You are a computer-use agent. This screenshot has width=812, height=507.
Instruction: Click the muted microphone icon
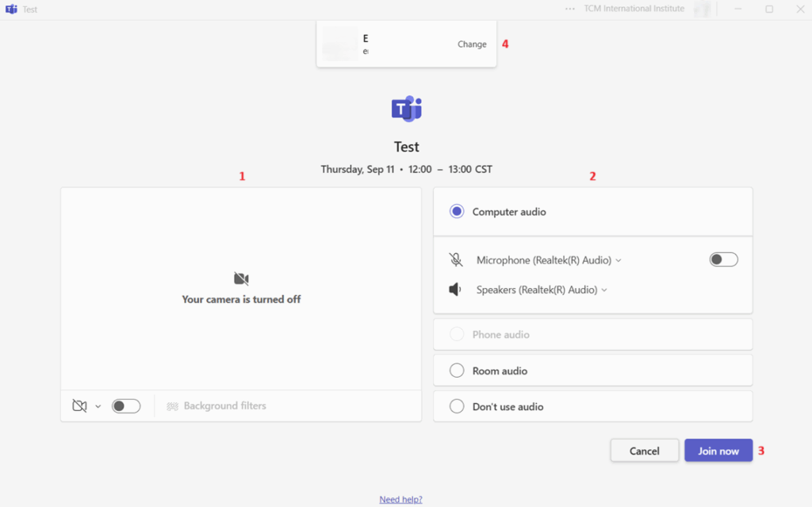[456, 260]
